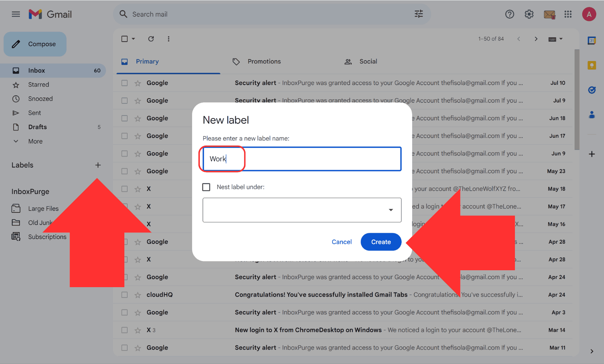
Task: Click the Gmail logo
Action: pyautogui.click(x=50, y=14)
